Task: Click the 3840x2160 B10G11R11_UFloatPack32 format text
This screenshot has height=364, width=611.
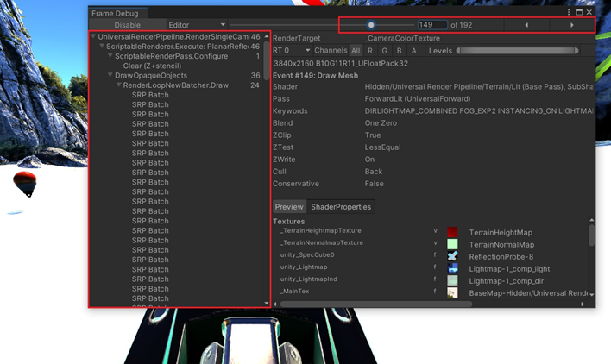Action: (x=341, y=64)
